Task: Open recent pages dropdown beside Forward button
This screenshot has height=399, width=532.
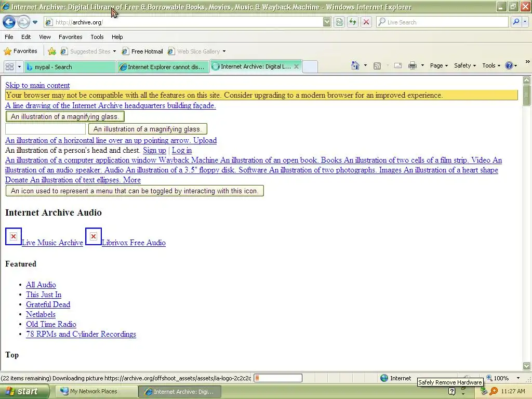Action: tap(35, 22)
